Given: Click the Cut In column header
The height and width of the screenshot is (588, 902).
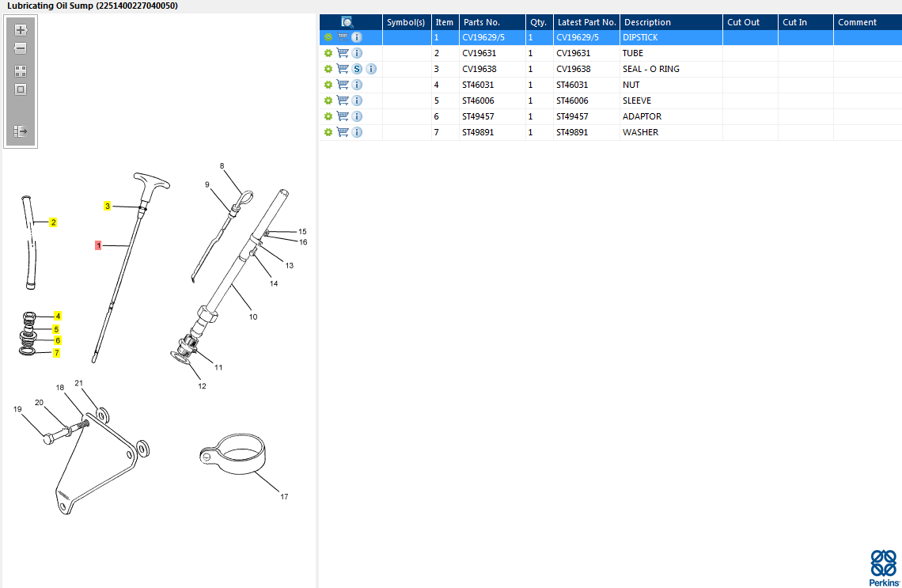Looking at the screenshot, I should [805, 22].
